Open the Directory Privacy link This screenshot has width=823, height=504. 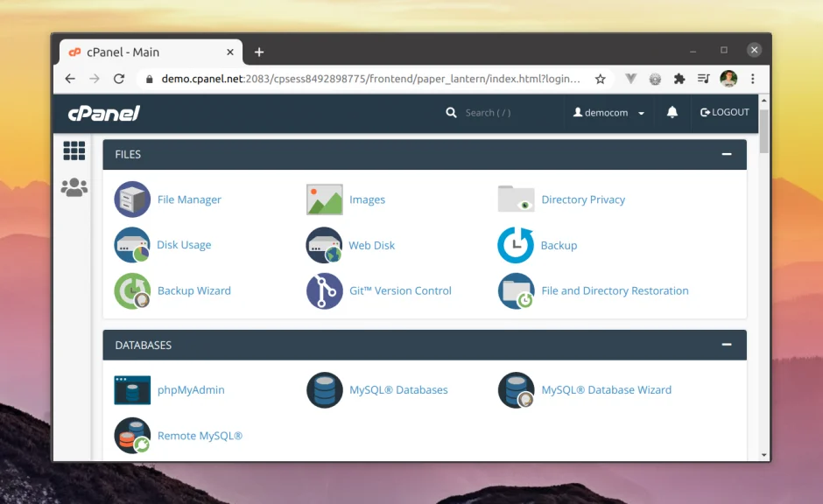pos(583,199)
